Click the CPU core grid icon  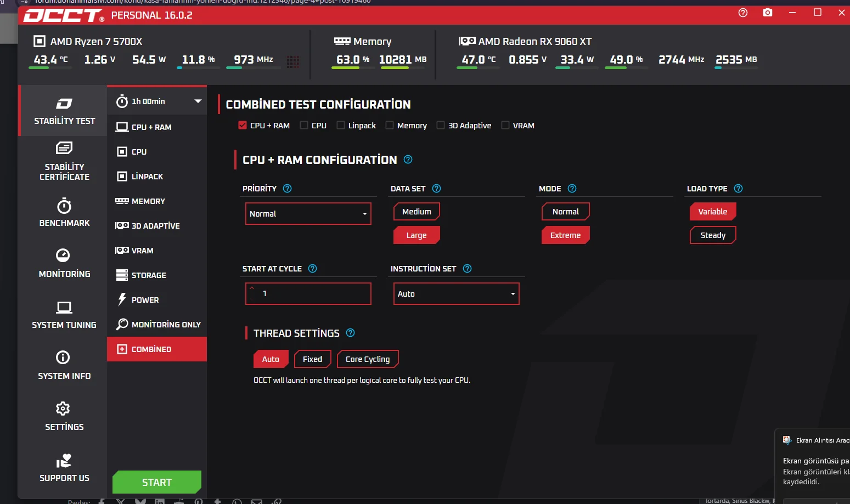click(x=293, y=61)
